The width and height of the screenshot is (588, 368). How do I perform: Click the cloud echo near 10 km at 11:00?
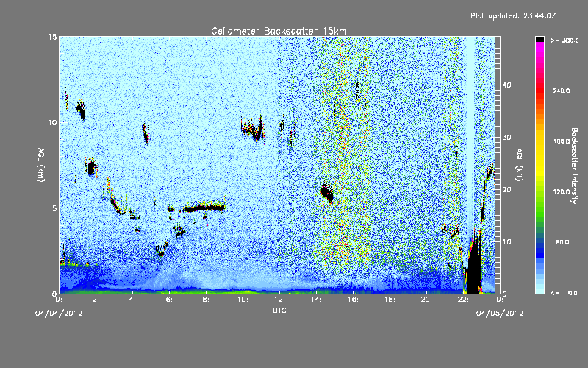(x=253, y=130)
